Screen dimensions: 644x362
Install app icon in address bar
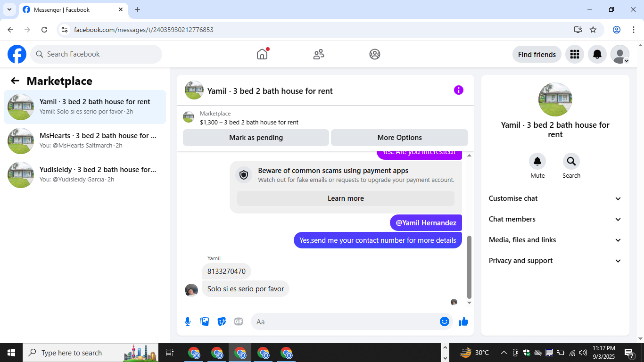578,30
